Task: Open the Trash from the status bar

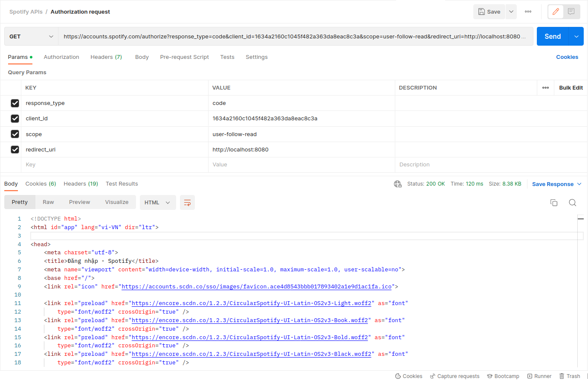Action: [x=570, y=376]
